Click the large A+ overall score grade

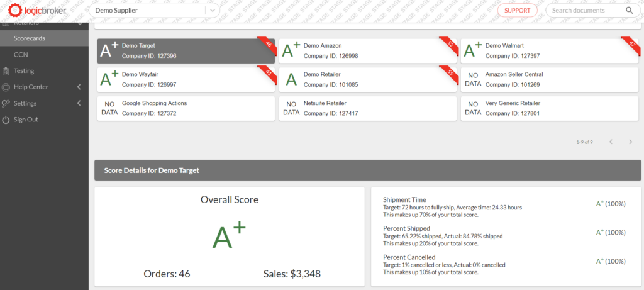point(229,236)
